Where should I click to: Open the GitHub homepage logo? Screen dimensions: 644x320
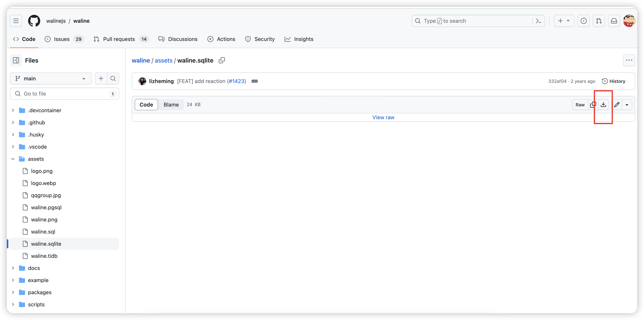34,21
